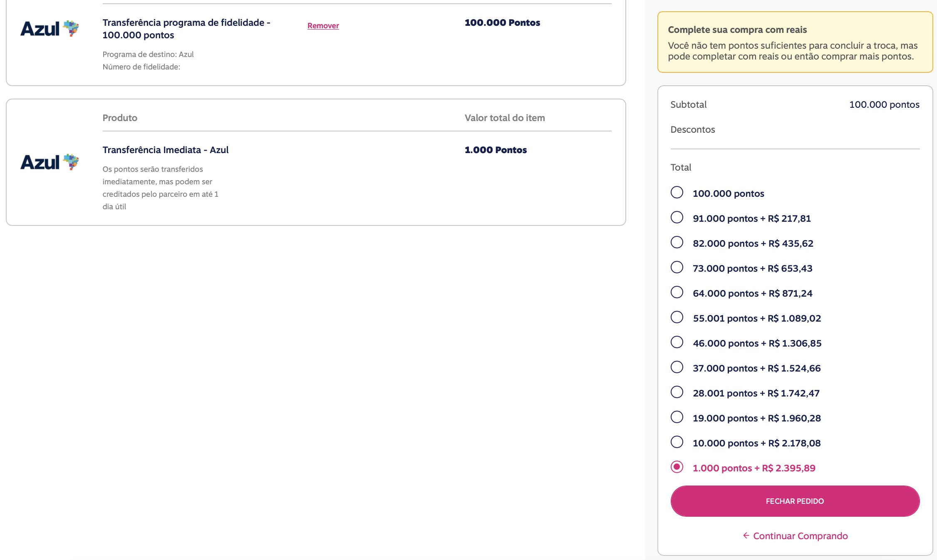Click the Programa de destino: Azul text
The width and height of the screenshot is (937, 560).
coord(148,55)
